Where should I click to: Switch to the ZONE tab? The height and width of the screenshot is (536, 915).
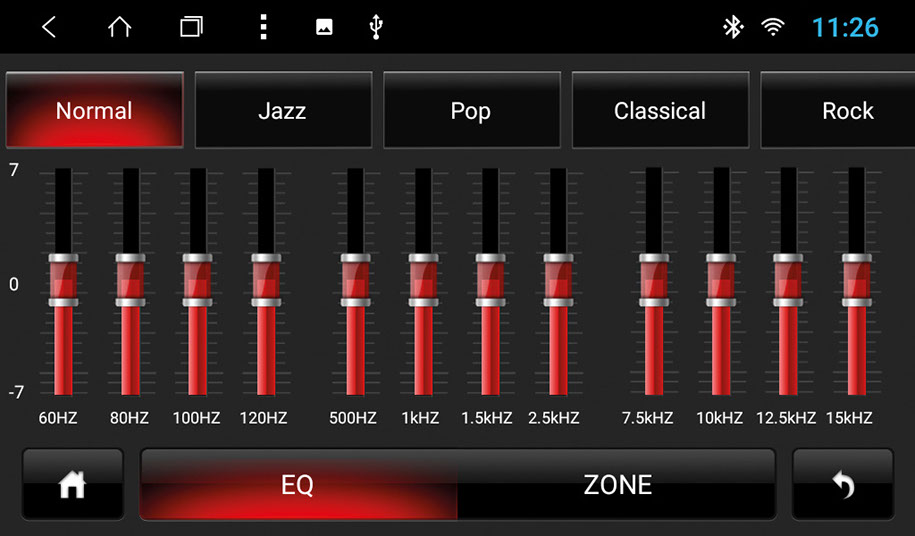pos(617,485)
